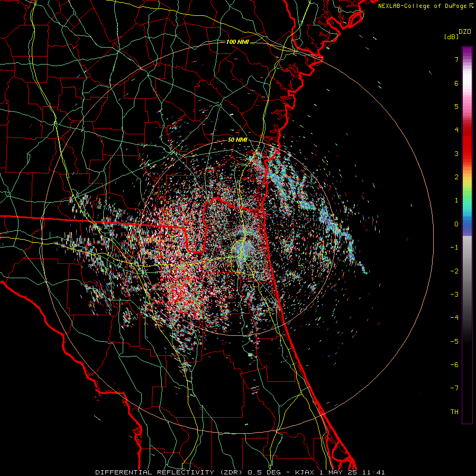Image resolution: width=476 pixels, height=476 pixels.
Task: Click the -2 value on color scale
Action: 454,271
